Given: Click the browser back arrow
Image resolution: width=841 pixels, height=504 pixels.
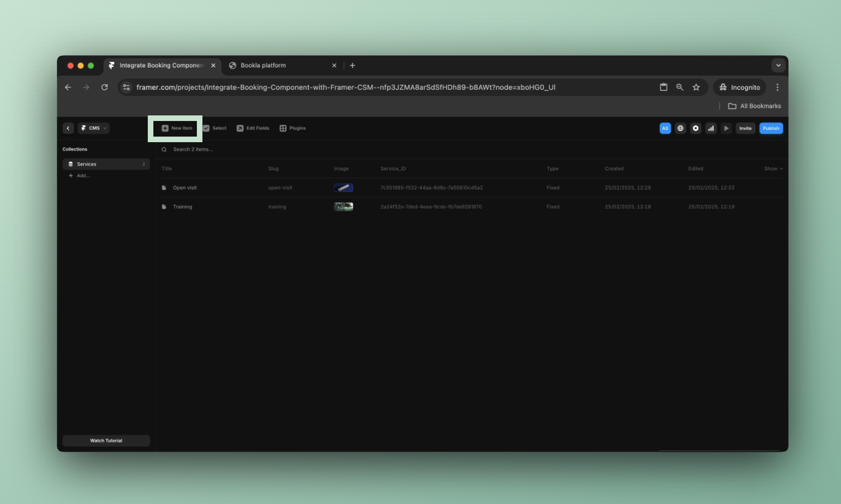Looking at the screenshot, I should point(68,87).
